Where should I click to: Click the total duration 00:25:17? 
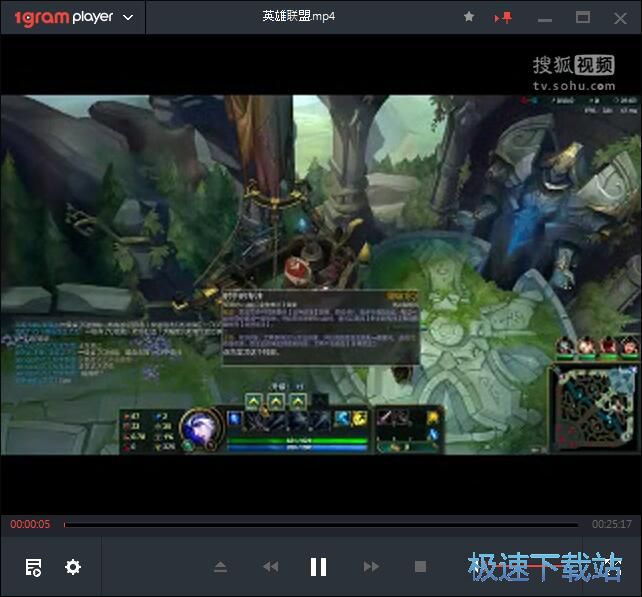tap(612, 524)
